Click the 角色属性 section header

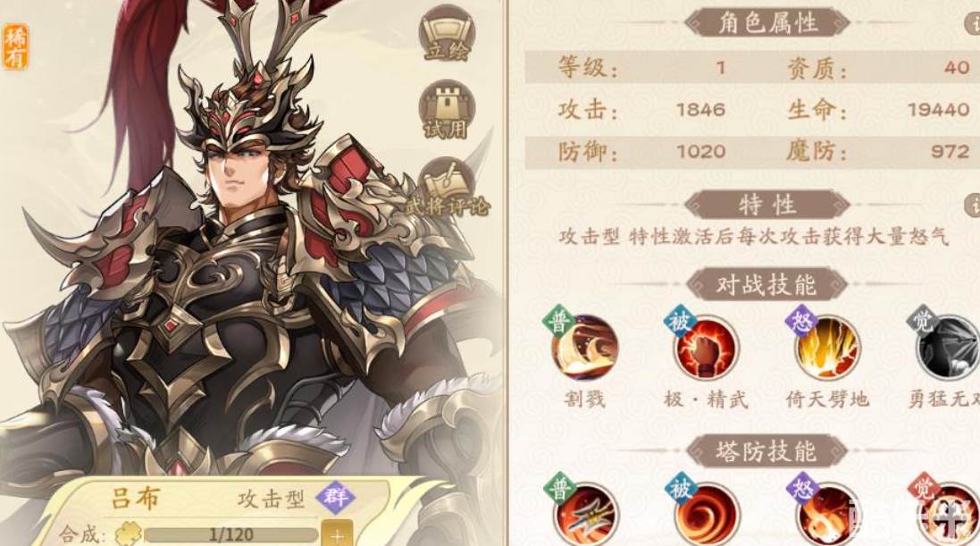[x=766, y=24]
